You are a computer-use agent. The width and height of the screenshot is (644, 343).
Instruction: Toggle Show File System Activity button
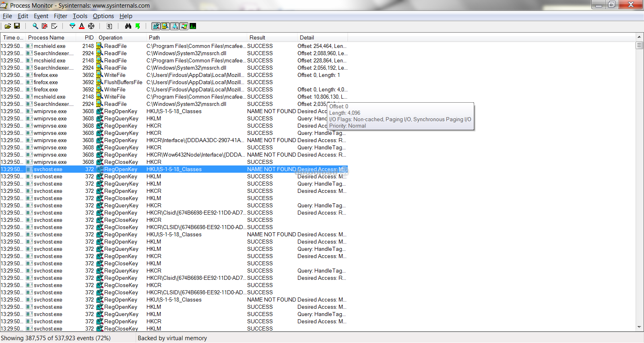[x=165, y=26]
